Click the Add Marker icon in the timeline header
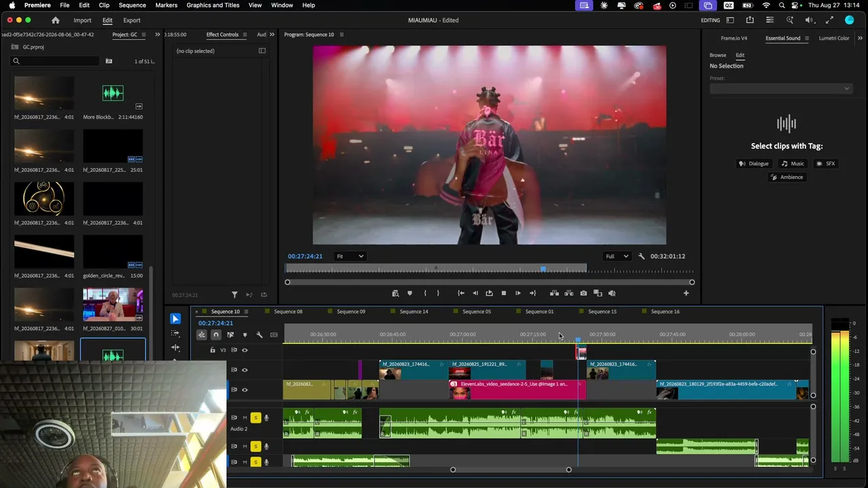Viewport: 868px width, 488px height. [x=245, y=335]
